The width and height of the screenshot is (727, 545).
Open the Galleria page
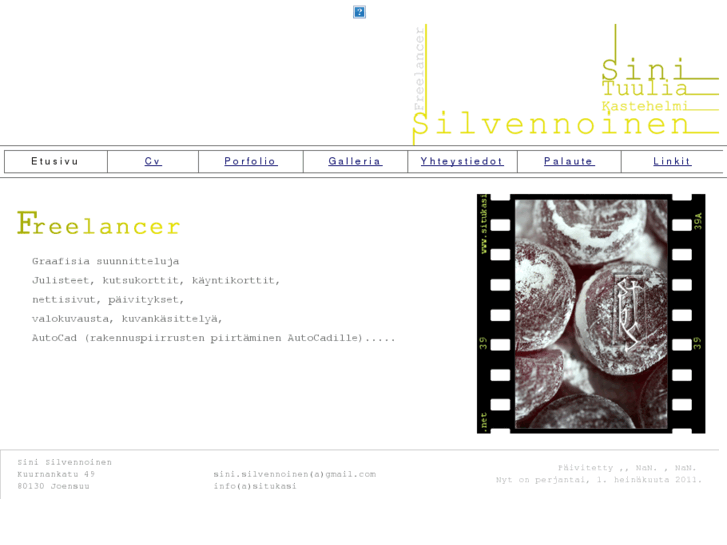click(x=355, y=161)
